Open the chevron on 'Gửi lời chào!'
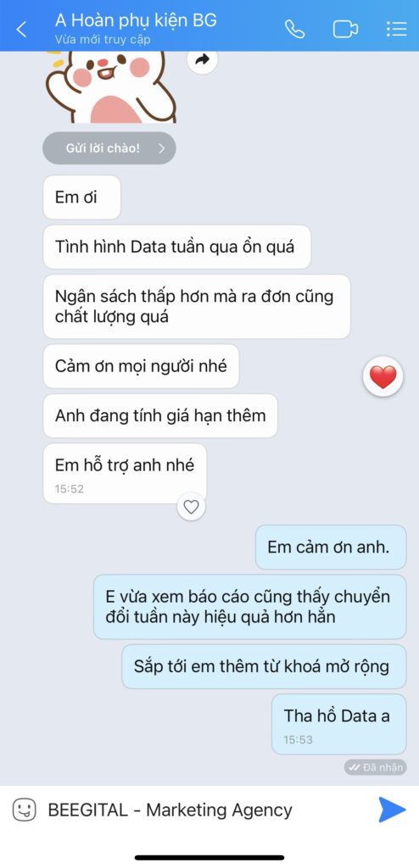The height and width of the screenshot is (868, 419). click(x=161, y=148)
